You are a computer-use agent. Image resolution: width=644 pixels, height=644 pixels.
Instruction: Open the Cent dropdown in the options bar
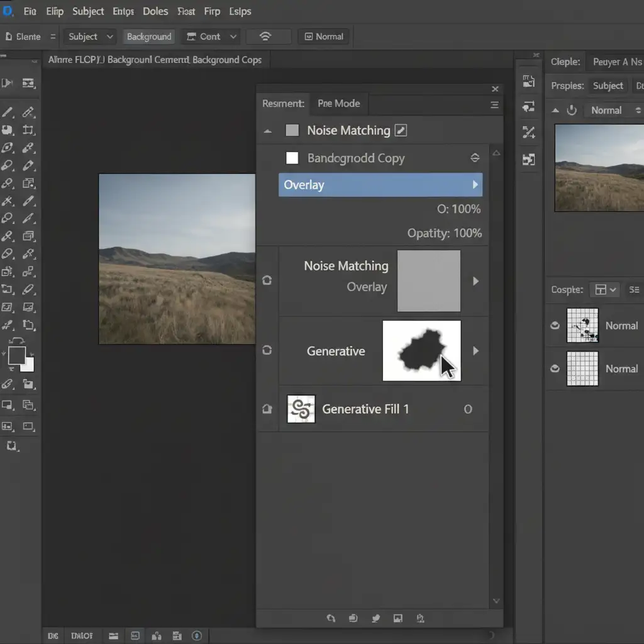coord(211,36)
